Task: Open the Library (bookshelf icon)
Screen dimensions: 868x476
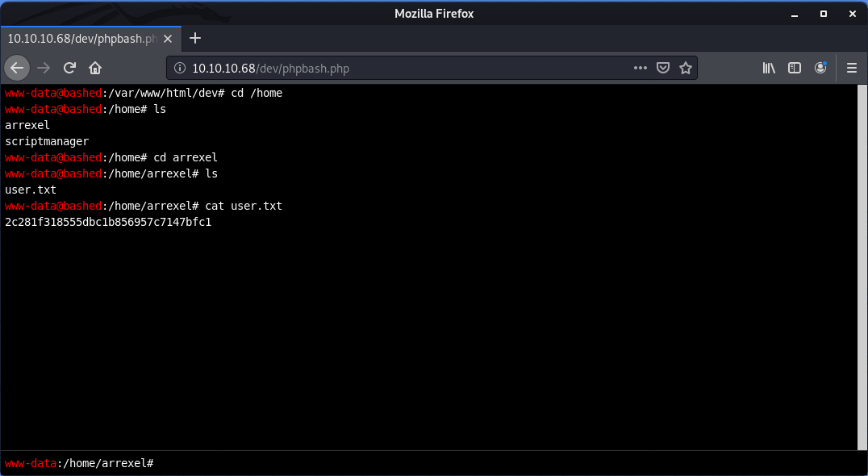Action: 769,68
